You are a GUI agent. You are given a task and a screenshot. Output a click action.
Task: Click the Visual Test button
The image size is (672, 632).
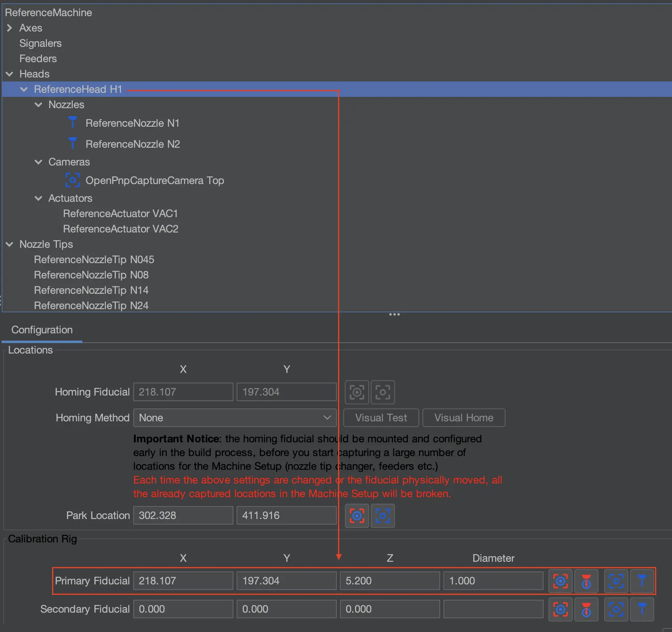pos(381,418)
